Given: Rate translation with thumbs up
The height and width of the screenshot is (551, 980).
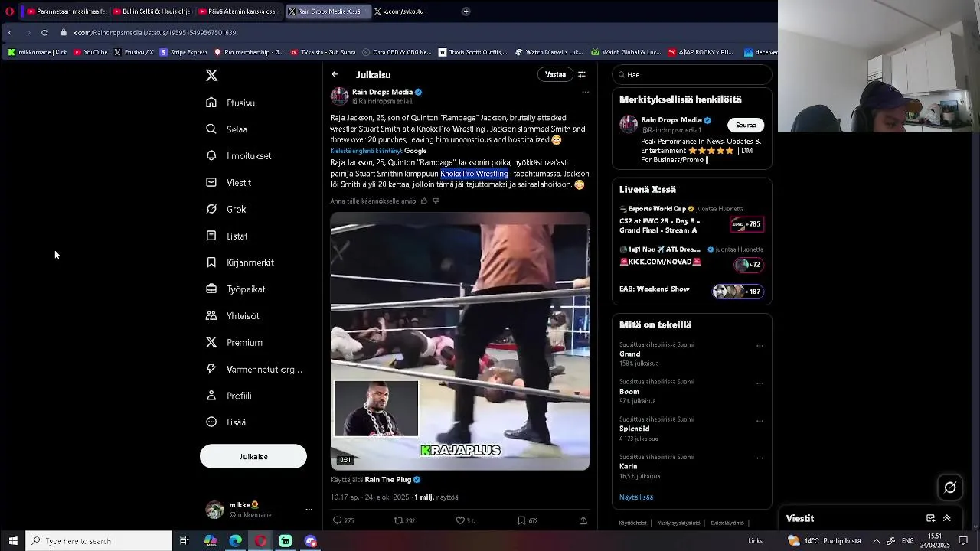Looking at the screenshot, I should click(424, 201).
